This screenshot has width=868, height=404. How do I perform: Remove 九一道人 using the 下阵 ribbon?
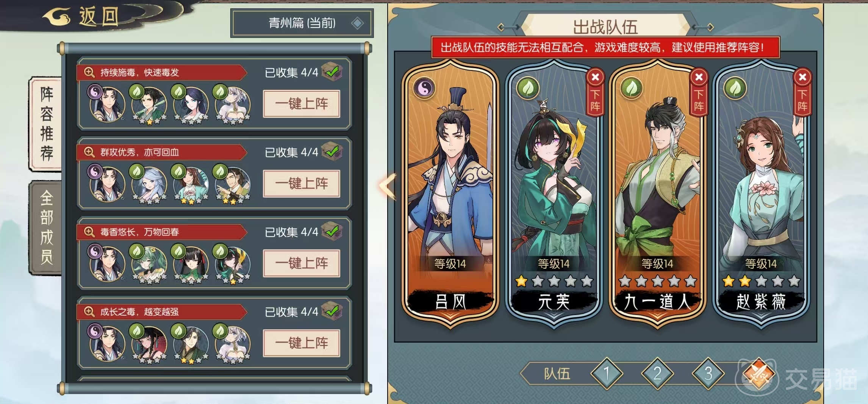click(699, 100)
